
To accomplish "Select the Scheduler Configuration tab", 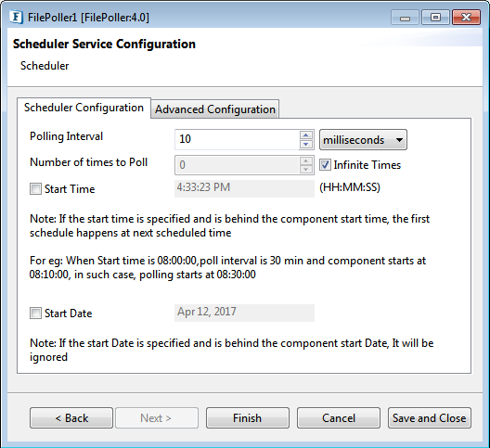I will coord(84,108).
